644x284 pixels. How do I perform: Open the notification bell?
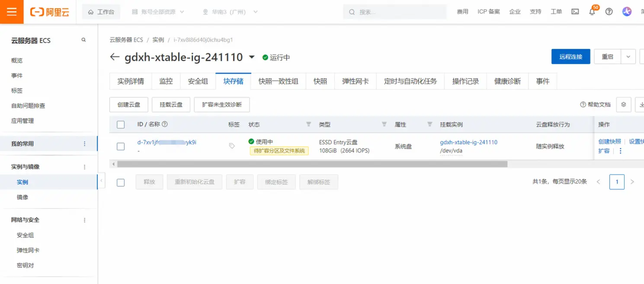point(592,12)
